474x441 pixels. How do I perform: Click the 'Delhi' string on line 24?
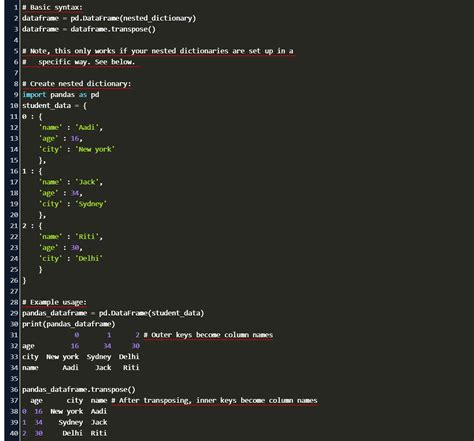pos(89,258)
